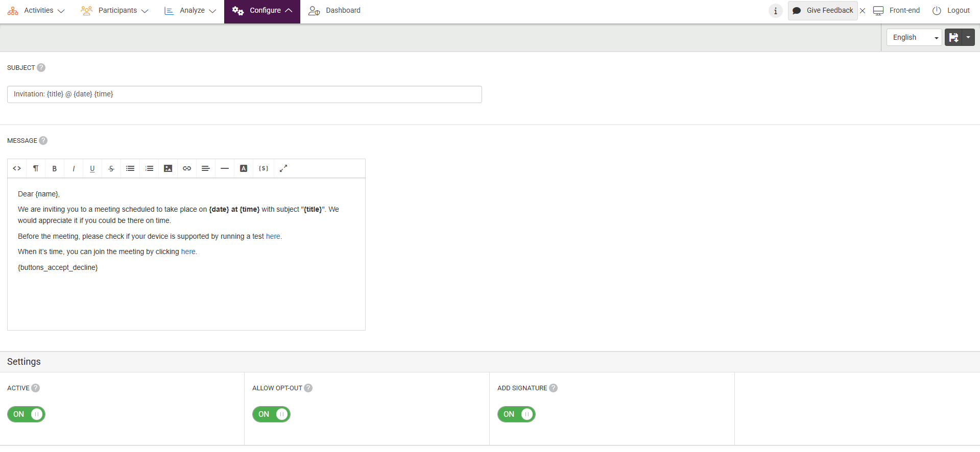Click the save icon button

pyautogui.click(x=953, y=37)
